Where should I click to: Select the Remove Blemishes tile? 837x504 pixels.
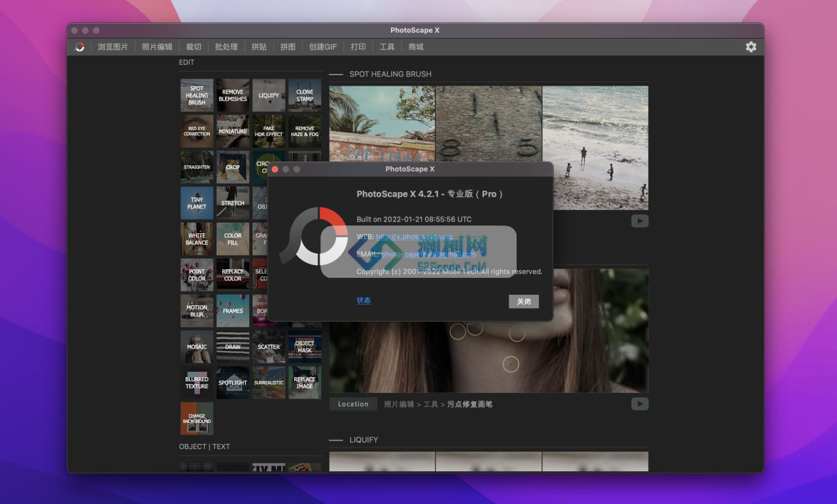click(233, 95)
